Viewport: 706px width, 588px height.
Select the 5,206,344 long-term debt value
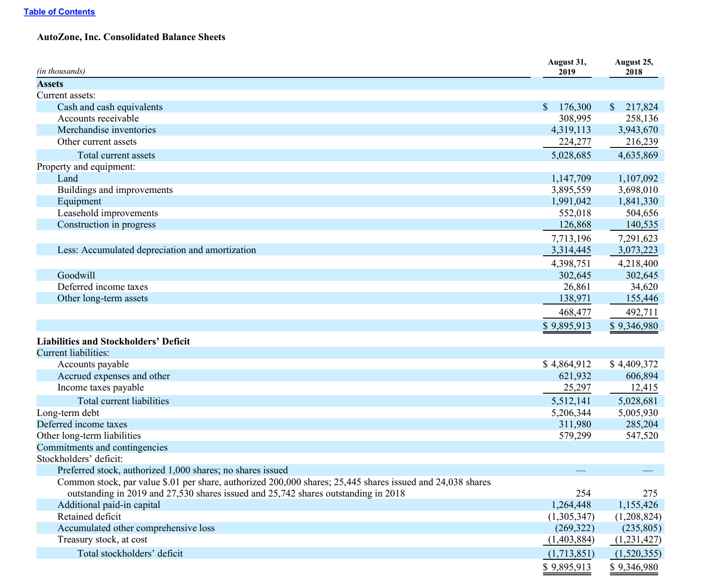coord(571,413)
